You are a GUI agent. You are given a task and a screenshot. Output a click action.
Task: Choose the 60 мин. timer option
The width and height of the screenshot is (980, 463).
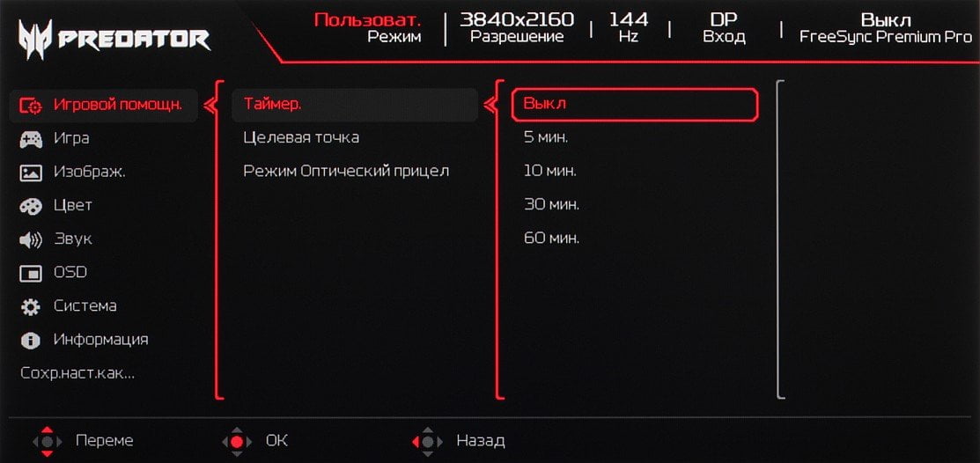(551, 238)
